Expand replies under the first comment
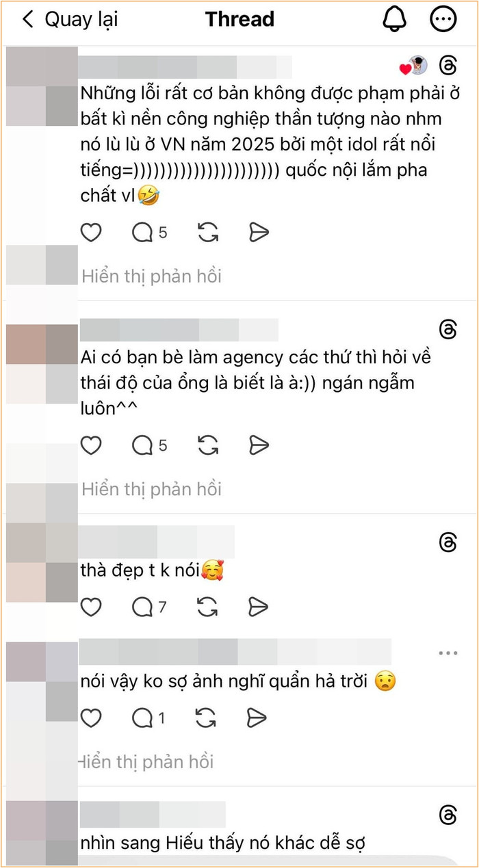The image size is (479, 868). pos(151,276)
